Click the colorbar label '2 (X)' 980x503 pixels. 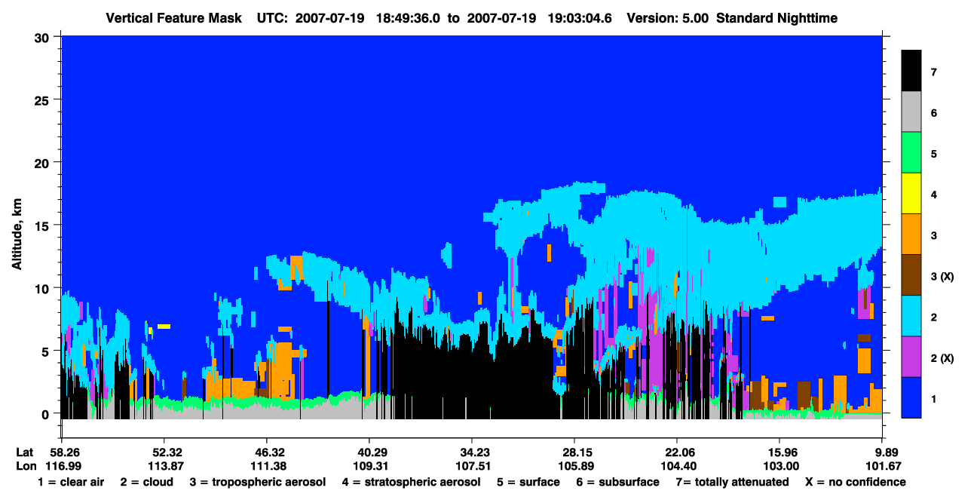point(942,357)
